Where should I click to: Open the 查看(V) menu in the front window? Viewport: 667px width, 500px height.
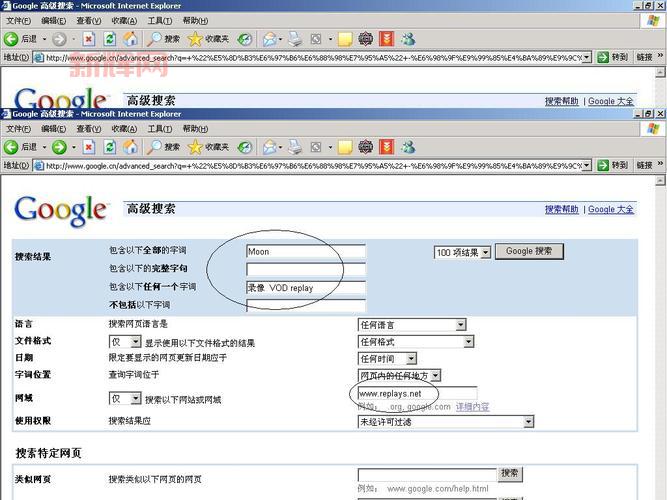(88, 129)
